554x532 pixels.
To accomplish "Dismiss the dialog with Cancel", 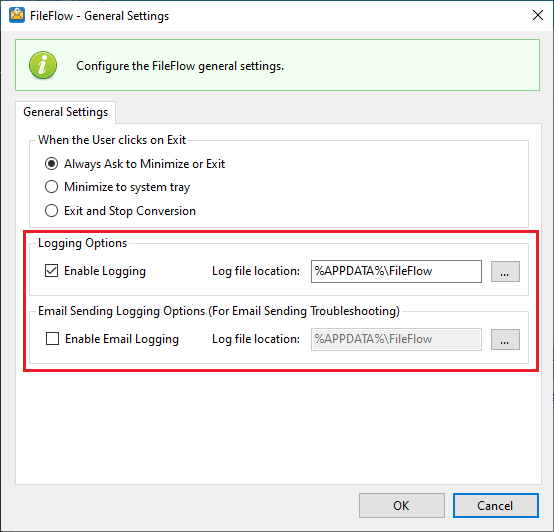I will (x=496, y=506).
